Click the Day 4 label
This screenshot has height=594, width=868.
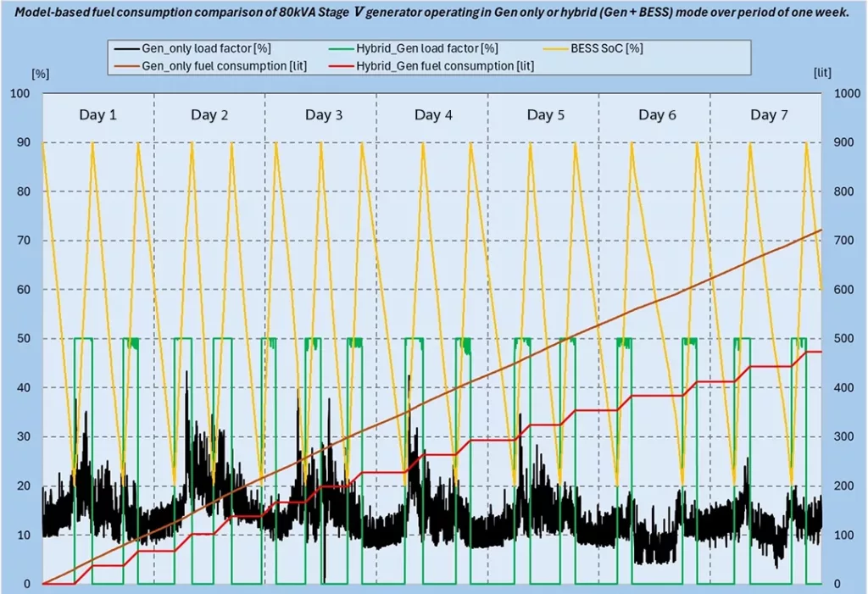(x=434, y=114)
